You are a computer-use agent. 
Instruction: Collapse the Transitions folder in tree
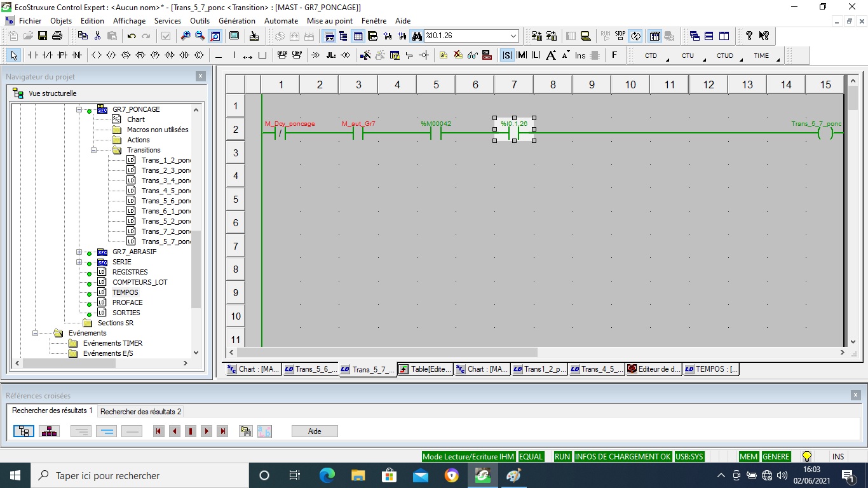pyautogui.click(x=94, y=151)
